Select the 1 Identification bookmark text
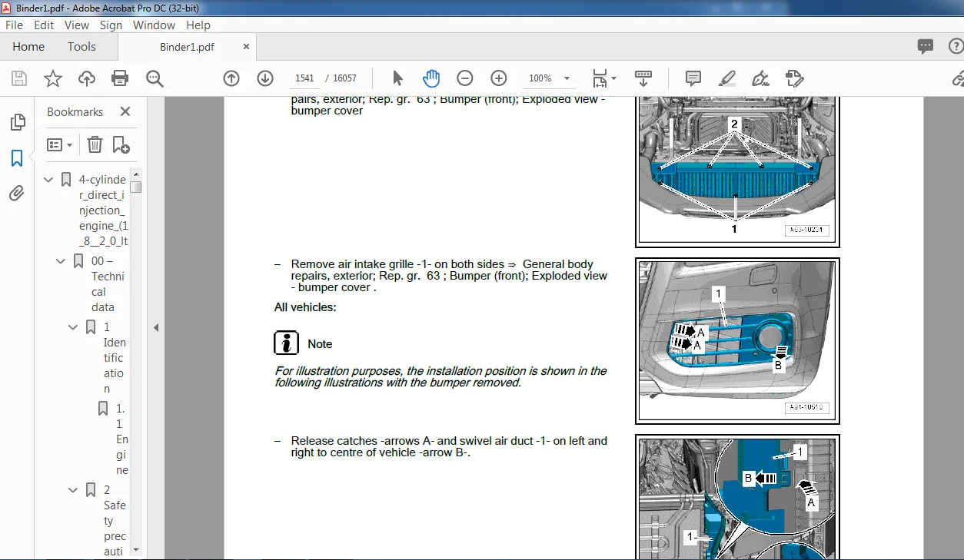Image resolution: width=964 pixels, height=560 pixels. (x=115, y=358)
